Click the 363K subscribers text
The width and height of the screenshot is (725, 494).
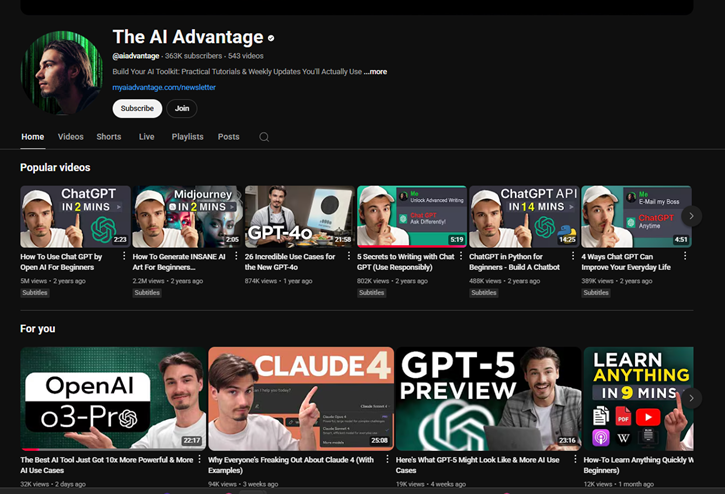[x=193, y=56]
